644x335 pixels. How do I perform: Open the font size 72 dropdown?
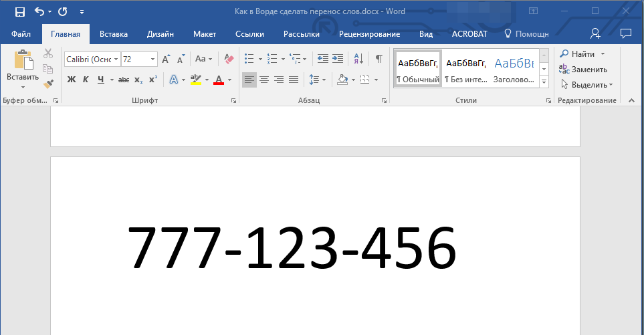[x=152, y=59]
